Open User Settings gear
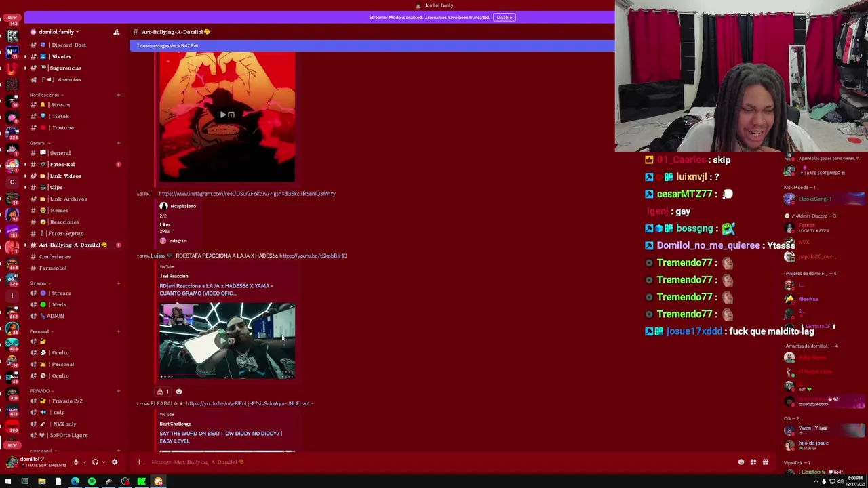The width and height of the screenshot is (868, 488). (x=114, y=462)
